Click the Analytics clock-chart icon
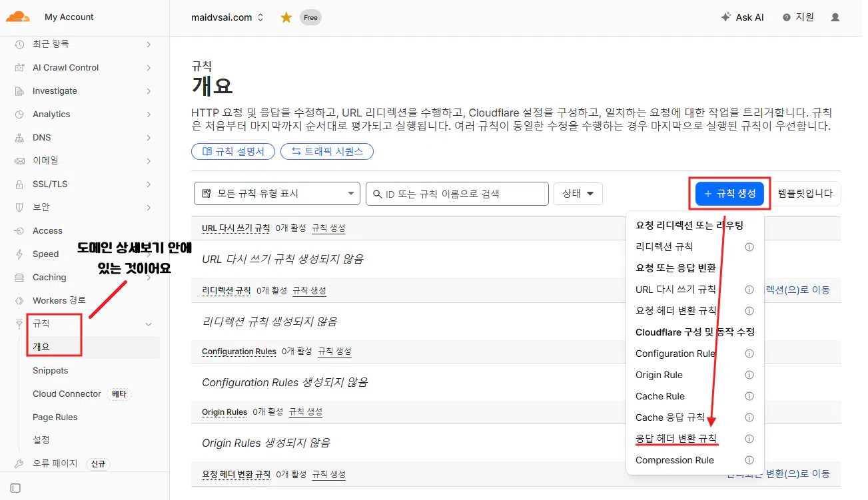The image size is (868, 500). point(19,114)
